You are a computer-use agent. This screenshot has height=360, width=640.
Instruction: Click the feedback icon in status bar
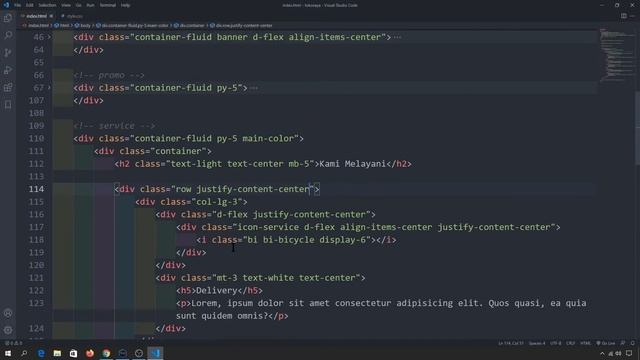623,343
